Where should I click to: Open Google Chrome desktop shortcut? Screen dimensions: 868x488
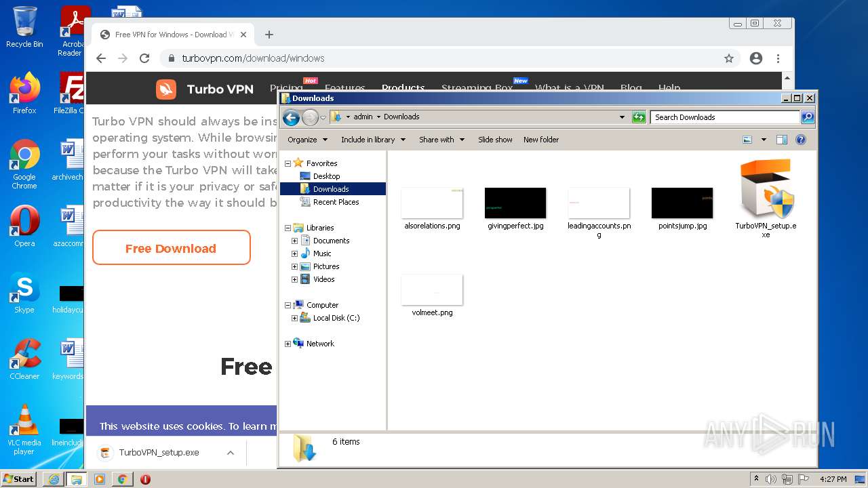(x=24, y=163)
